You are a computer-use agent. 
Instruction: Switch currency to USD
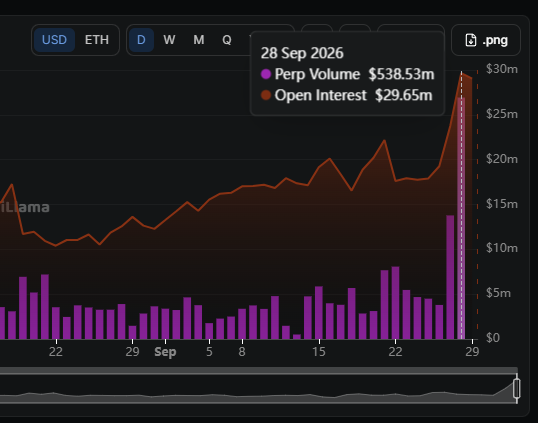point(54,40)
